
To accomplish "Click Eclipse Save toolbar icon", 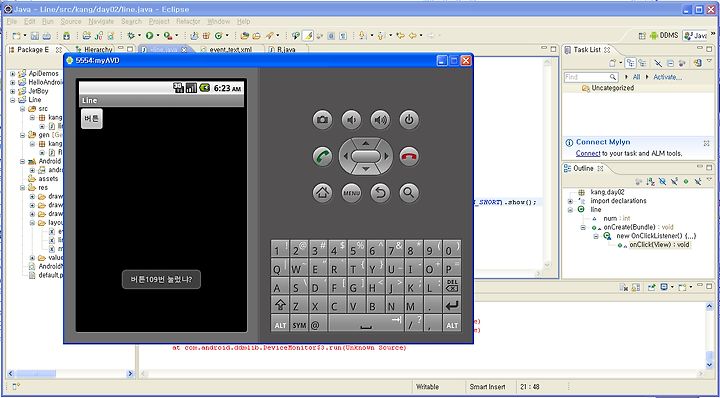I will 36,36.
